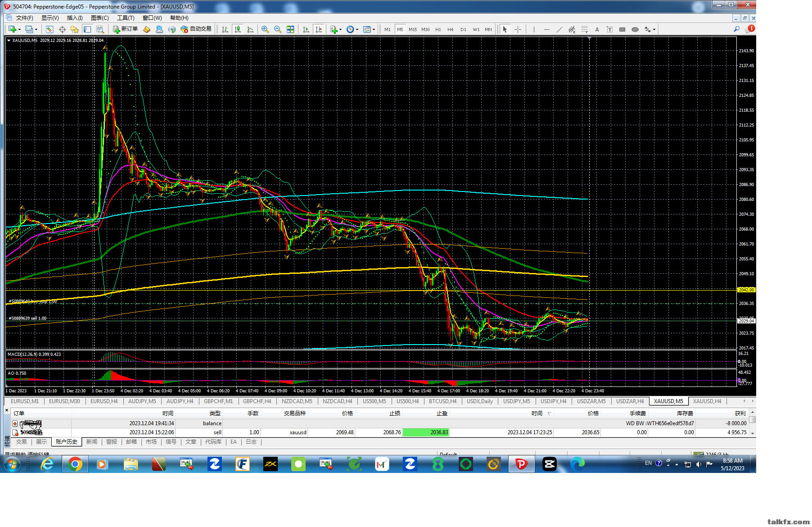812x527 pixels.
Task: Select the text A tool
Action: pyautogui.click(x=597, y=29)
